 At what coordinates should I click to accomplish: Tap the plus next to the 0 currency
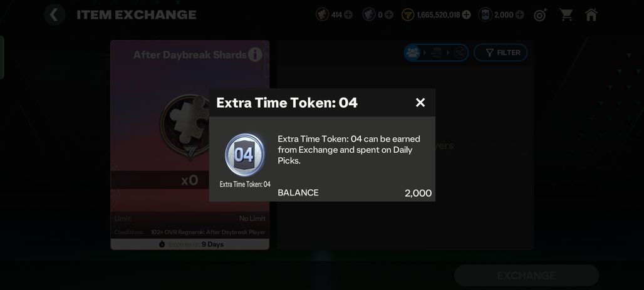388,15
